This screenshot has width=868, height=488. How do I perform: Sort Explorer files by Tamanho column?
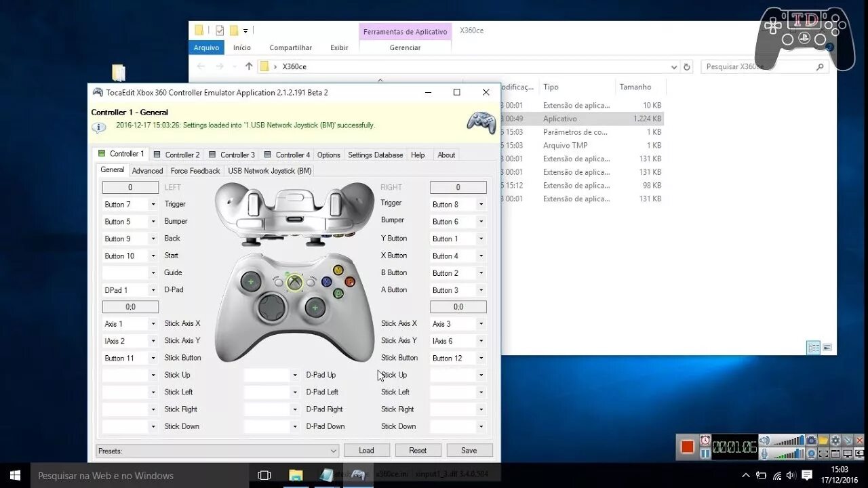tap(635, 87)
